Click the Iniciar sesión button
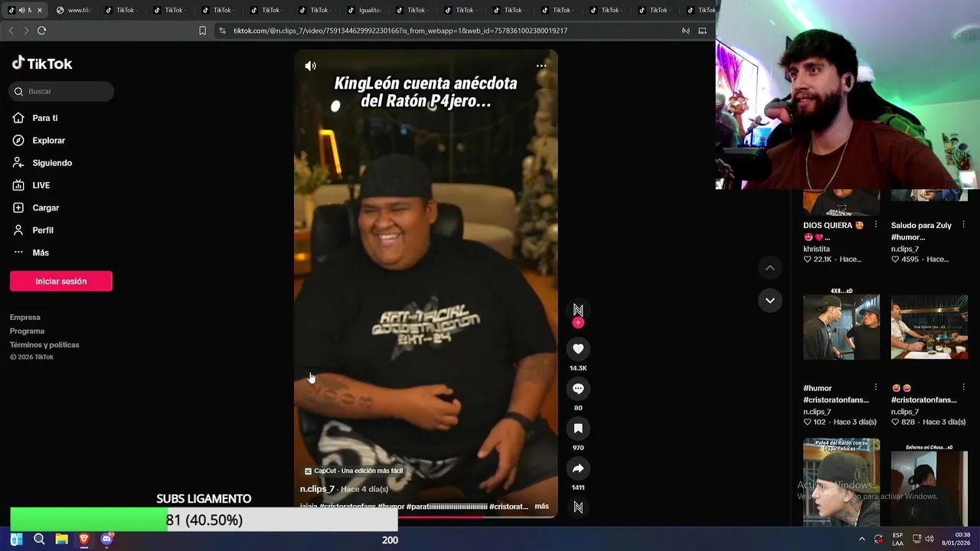Image resolution: width=980 pixels, height=551 pixels. (x=61, y=281)
